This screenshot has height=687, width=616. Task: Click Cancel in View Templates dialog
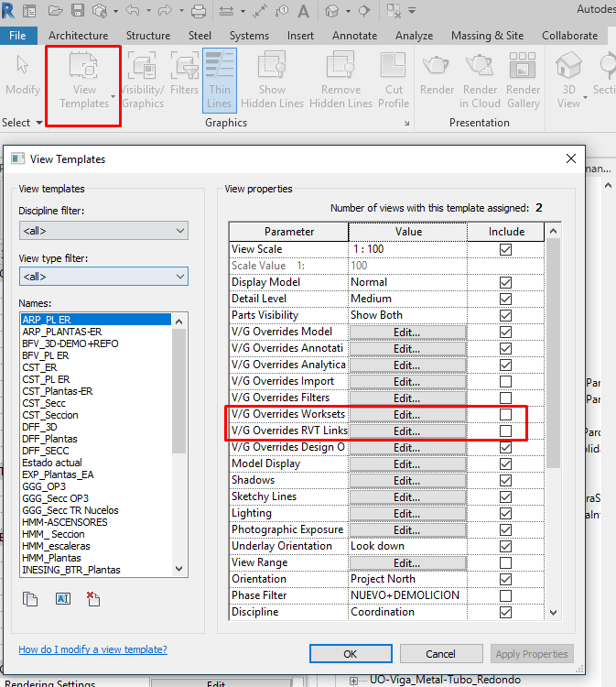coord(441,654)
